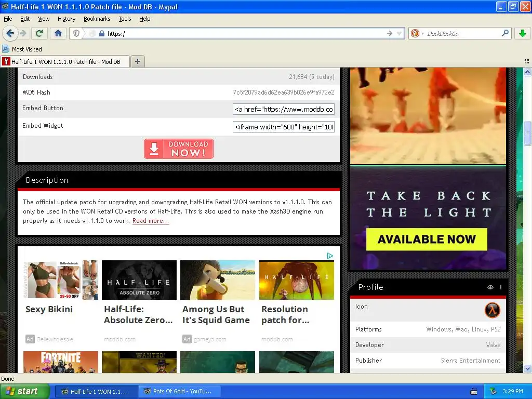Open the list all tabs button

[527, 61]
